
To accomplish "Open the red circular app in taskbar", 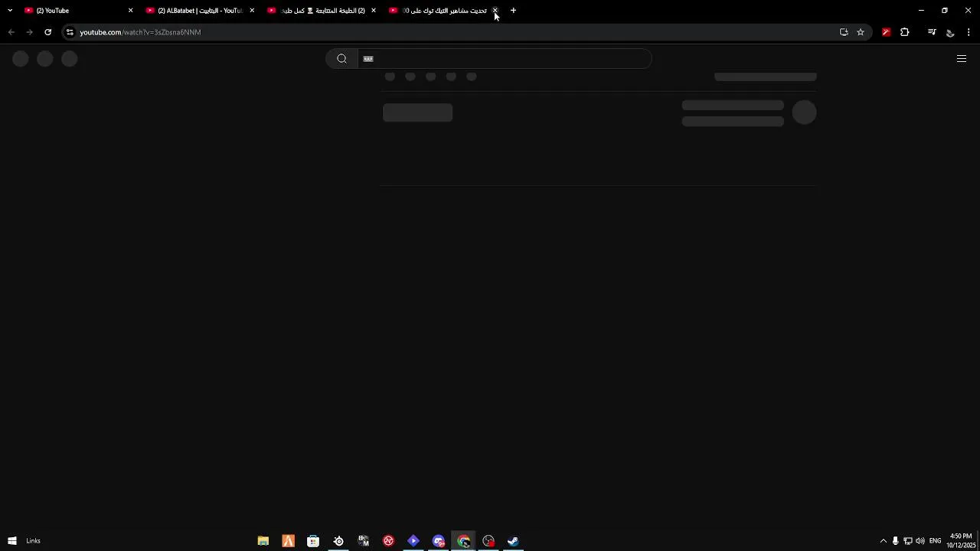I will [389, 541].
